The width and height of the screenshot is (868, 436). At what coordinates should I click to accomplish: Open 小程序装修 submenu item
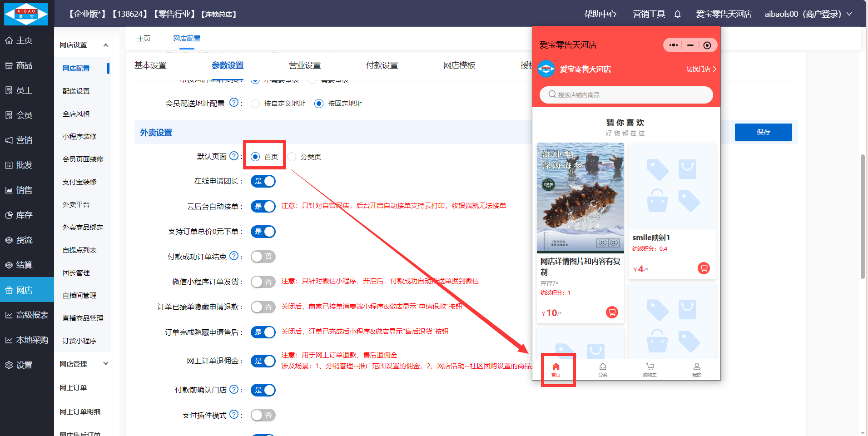(79, 137)
